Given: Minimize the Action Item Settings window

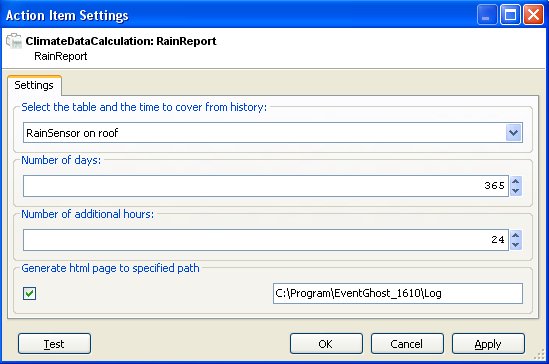Looking at the screenshot, I should point(487,15).
